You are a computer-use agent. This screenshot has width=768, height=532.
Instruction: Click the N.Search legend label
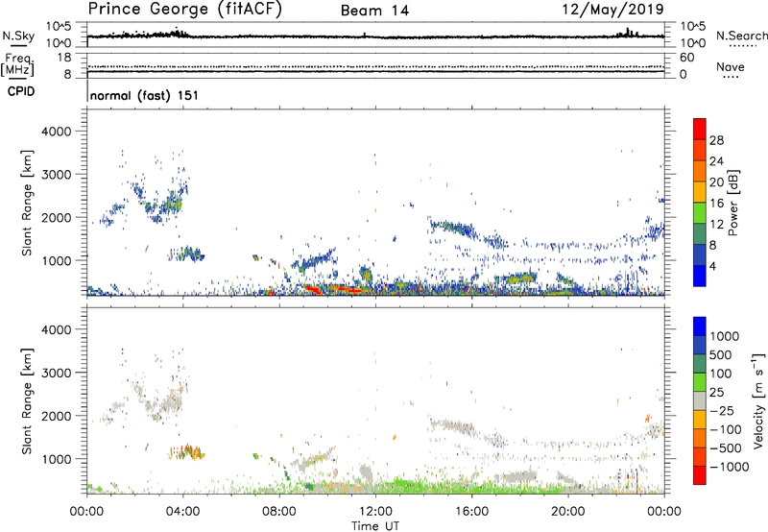(741, 36)
